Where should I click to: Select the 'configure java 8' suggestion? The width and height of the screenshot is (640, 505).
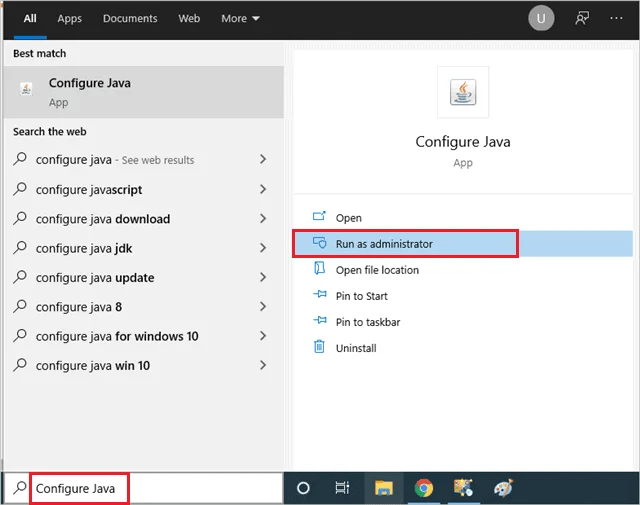pos(140,307)
